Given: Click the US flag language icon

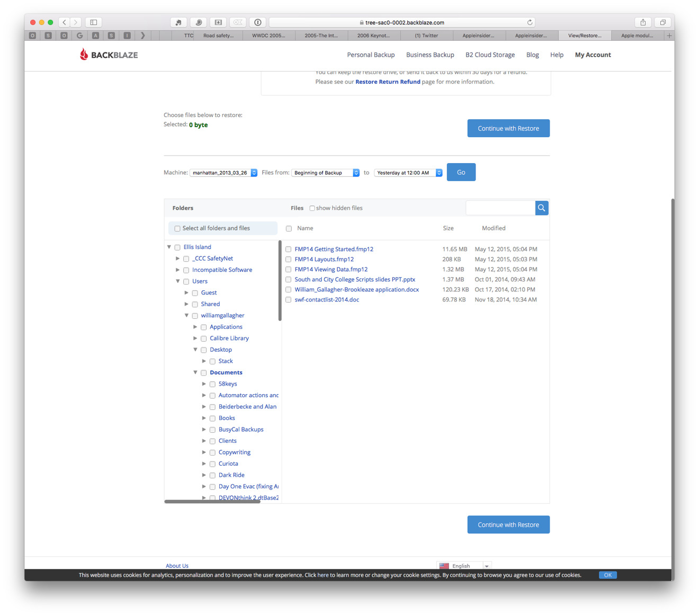Looking at the screenshot, I should pyautogui.click(x=444, y=566).
